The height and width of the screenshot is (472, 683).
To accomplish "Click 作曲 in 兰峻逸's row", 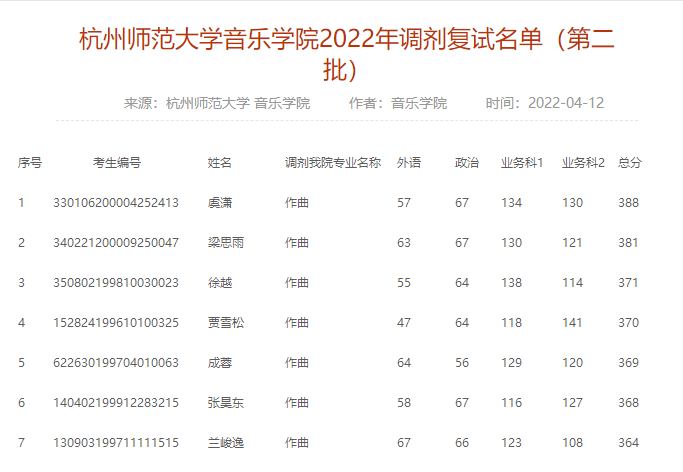I will point(297,443).
